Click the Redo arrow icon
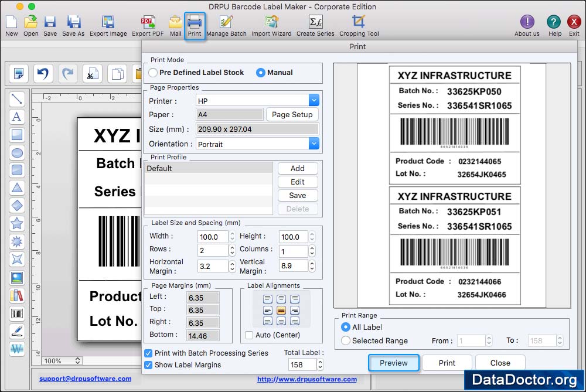586x392 pixels. tap(67, 73)
